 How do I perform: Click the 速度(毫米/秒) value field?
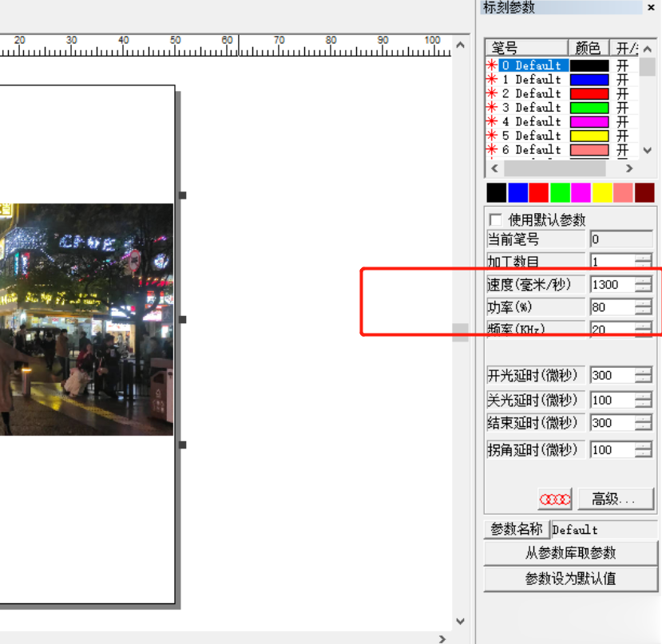612,284
